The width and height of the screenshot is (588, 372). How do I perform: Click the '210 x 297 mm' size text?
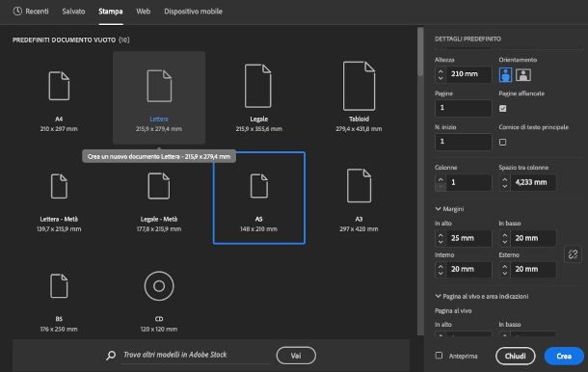click(59, 129)
